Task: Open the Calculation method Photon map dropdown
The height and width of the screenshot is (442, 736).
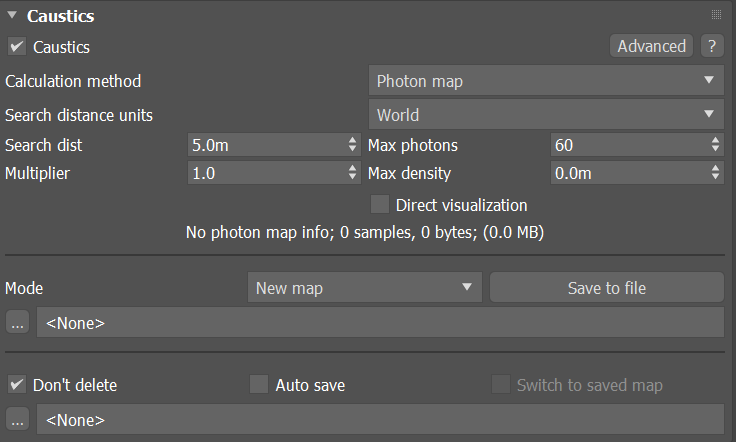Action: [x=545, y=81]
